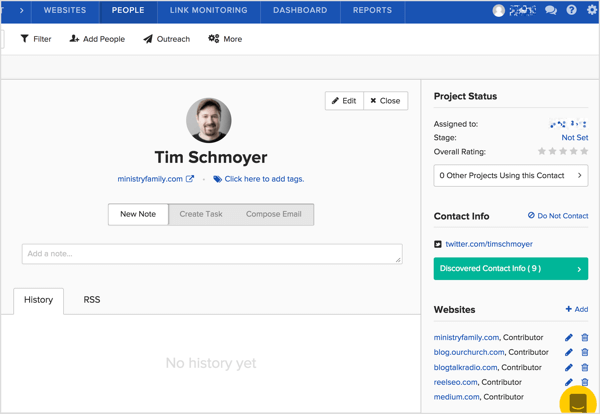This screenshot has width=600, height=414.
Task: Open the settings gear icon
Action: tap(592, 10)
